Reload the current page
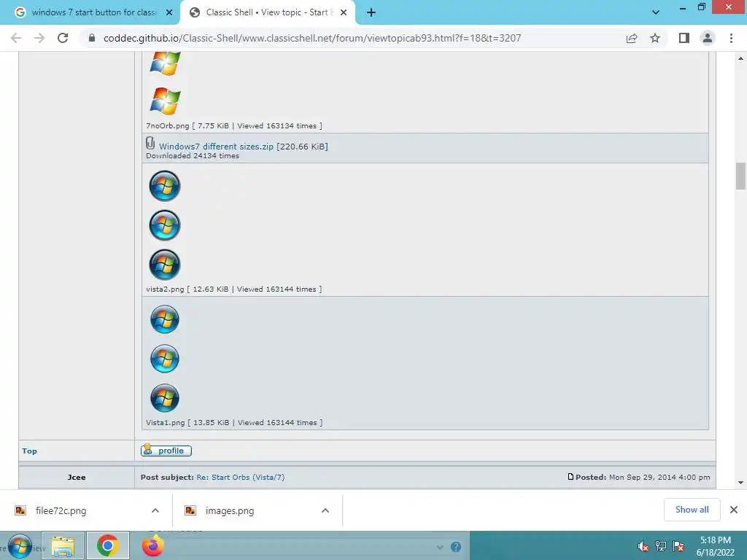Viewport: 747px width, 560px height. click(63, 38)
